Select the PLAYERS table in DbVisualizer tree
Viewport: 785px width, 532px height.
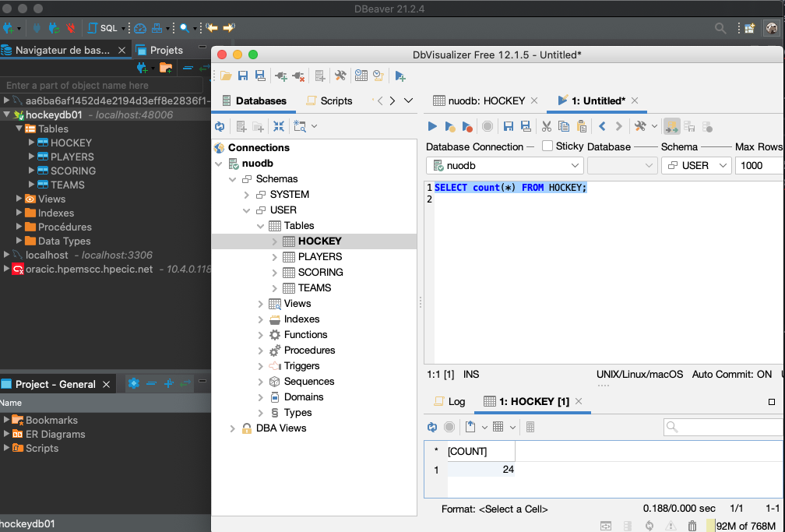tap(319, 256)
